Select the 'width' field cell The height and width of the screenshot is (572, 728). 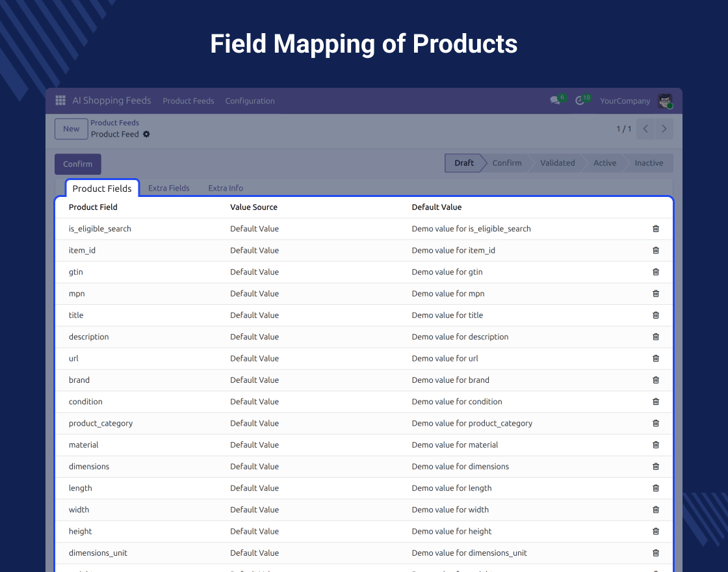pyautogui.click(x=79, y=510)
